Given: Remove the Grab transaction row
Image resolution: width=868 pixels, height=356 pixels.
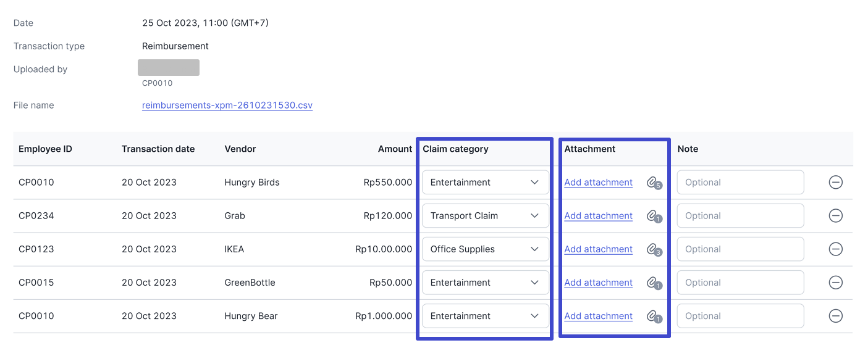Looking at the screenshot, I should (x=835, y=216).
